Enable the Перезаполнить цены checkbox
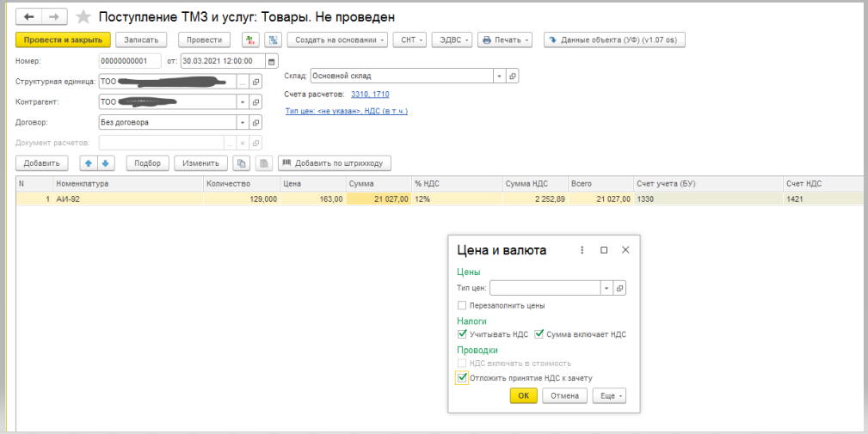The image size is (868, 434). pos(462,305)
